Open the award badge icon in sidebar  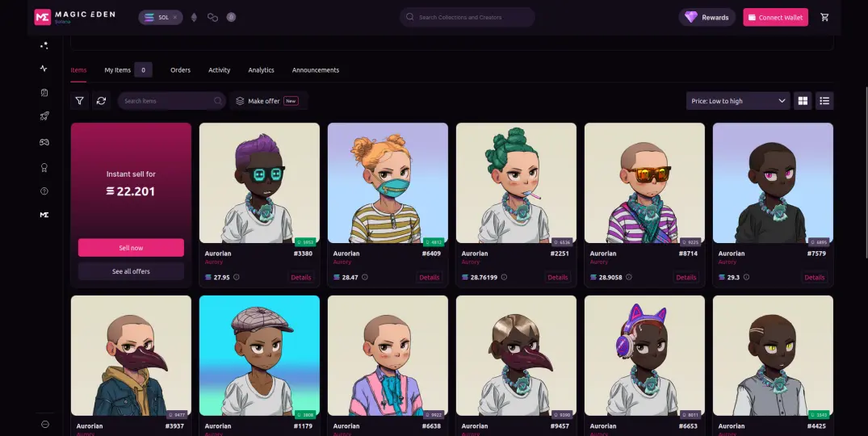click(44, 167)
